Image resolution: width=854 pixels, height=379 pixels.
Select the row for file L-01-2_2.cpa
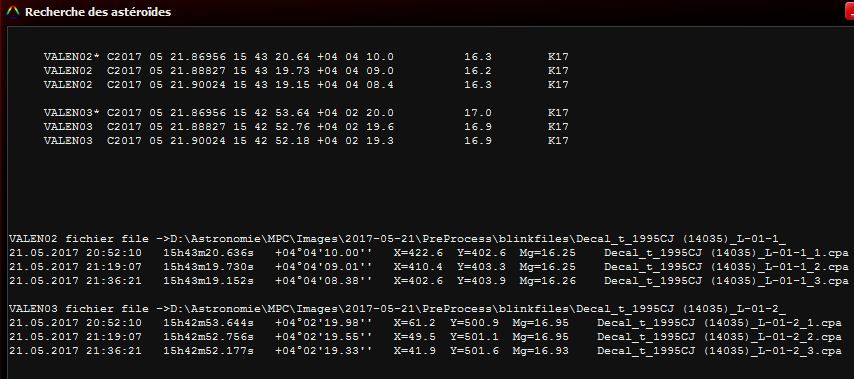[425, 338]
